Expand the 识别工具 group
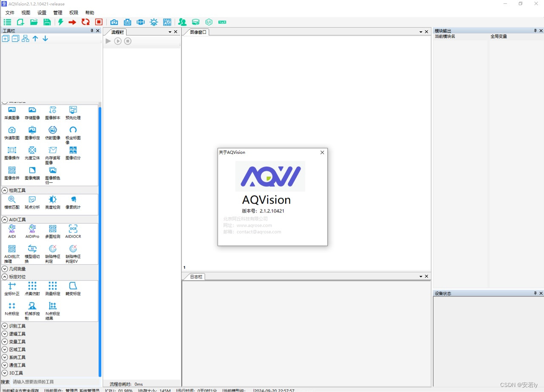This screenshot has width=544, height=392. (5, 326)
